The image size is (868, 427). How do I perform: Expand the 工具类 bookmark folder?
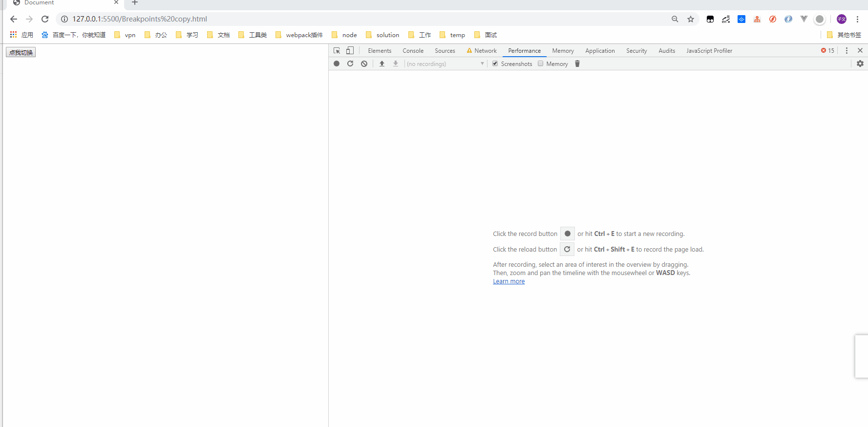coord(253,35)
